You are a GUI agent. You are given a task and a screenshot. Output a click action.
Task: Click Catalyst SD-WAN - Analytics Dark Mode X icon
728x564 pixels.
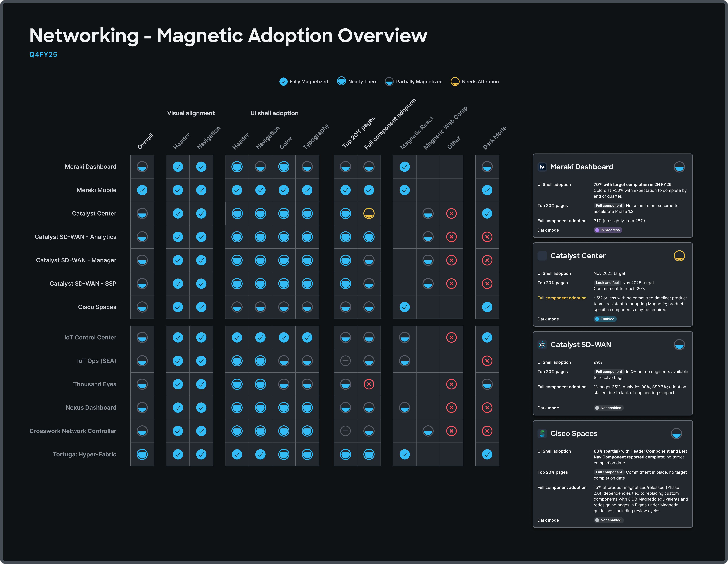pos(487,237)
